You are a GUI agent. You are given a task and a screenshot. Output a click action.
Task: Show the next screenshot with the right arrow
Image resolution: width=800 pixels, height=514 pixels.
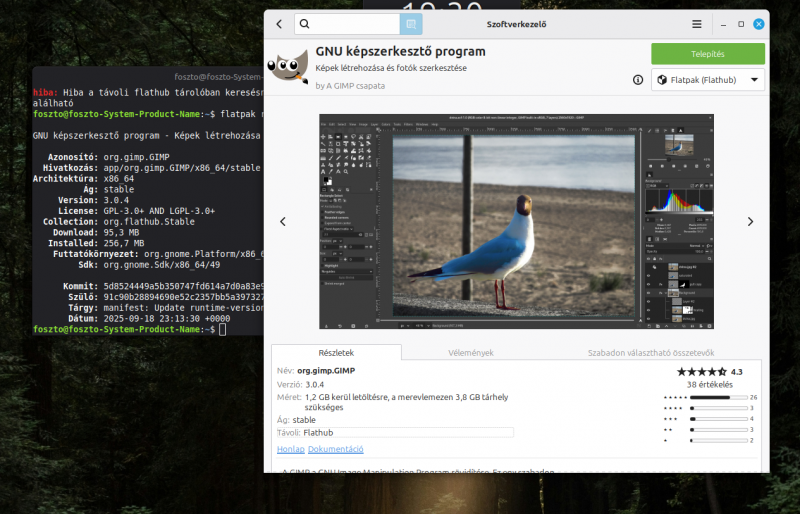tap(751, 222)
